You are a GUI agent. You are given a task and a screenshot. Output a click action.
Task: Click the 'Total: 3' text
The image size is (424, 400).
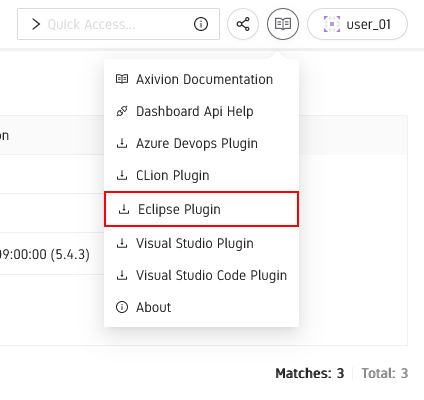click(x=385, y=373)
